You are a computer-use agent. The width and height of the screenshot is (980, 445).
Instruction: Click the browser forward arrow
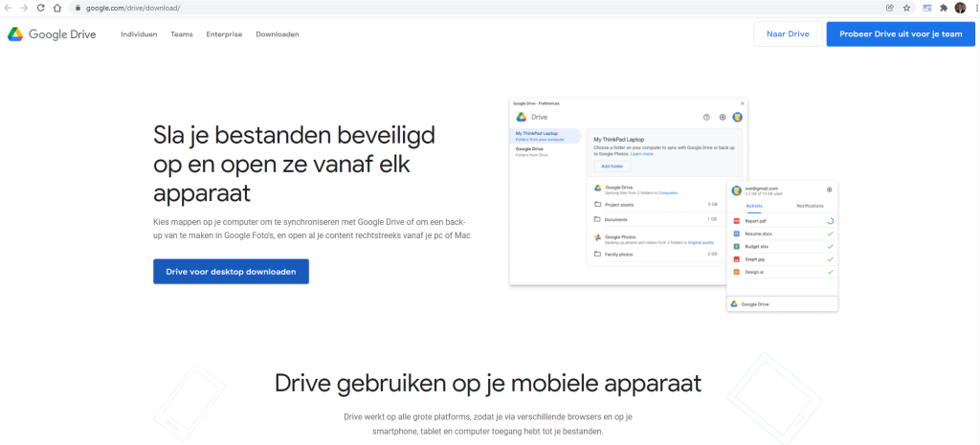point(24,8)
